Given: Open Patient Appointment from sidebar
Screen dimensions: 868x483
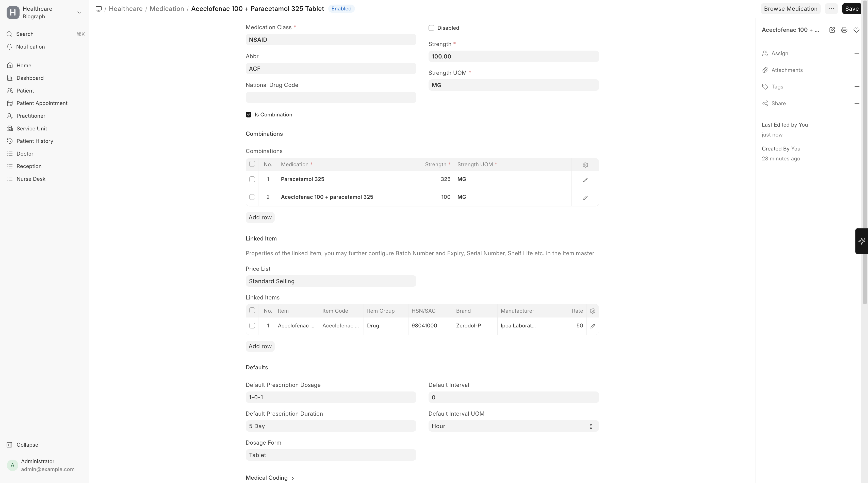Looking at the screenshot, I should click(x=42, y=103).
